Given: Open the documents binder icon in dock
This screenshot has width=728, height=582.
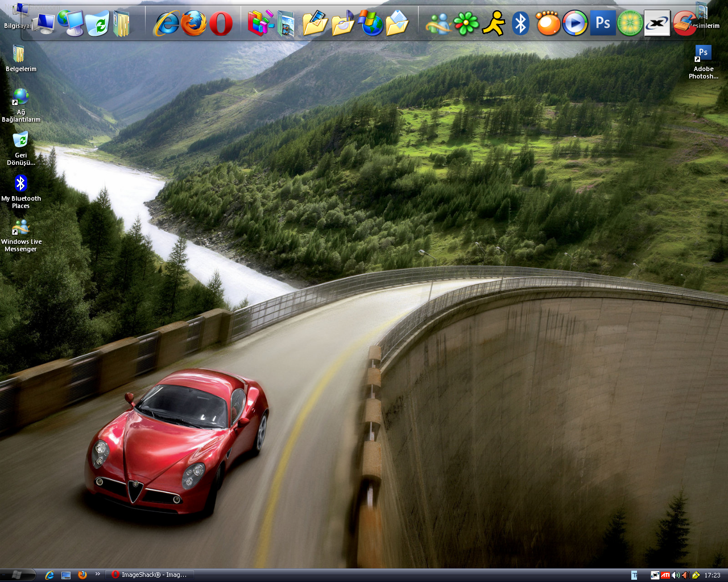Looking at the screenshot, I should coord(121,24).
